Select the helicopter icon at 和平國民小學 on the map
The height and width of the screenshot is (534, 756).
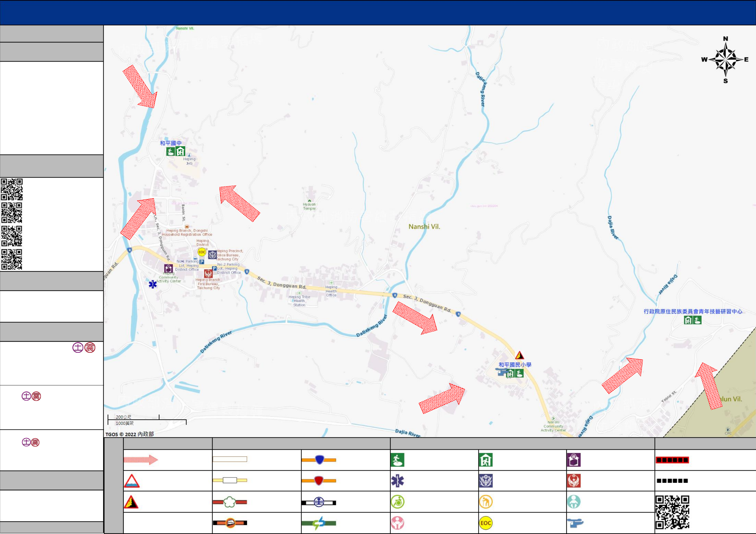click(501, 372)
